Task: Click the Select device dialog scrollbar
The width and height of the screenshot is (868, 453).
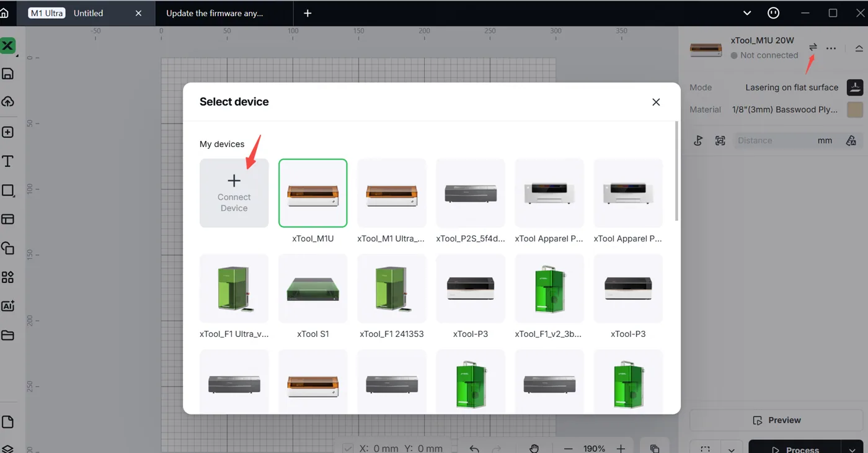Action: pyautogui.click(x=676, y=171)
